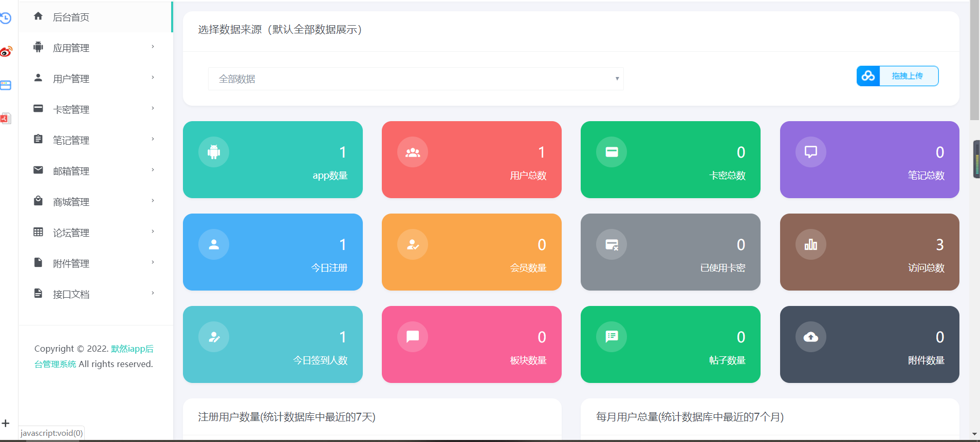The image size is (980, 442).
Task: Open the 全部数据 data source dropdown
Action: coord(416,79)
